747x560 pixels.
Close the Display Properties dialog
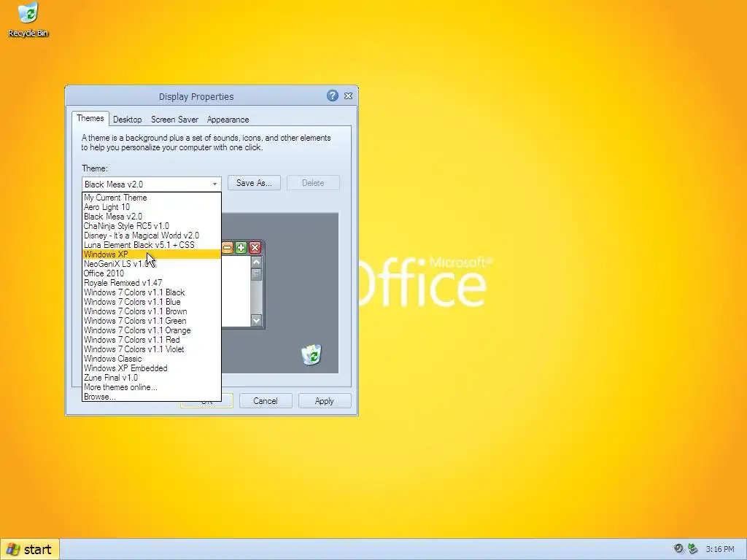pos(348,96)
